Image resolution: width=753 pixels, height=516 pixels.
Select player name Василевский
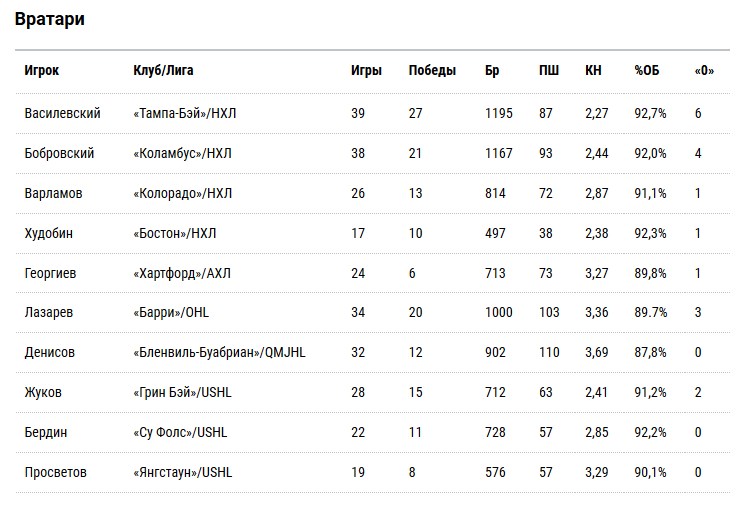(x=62, y=113)
